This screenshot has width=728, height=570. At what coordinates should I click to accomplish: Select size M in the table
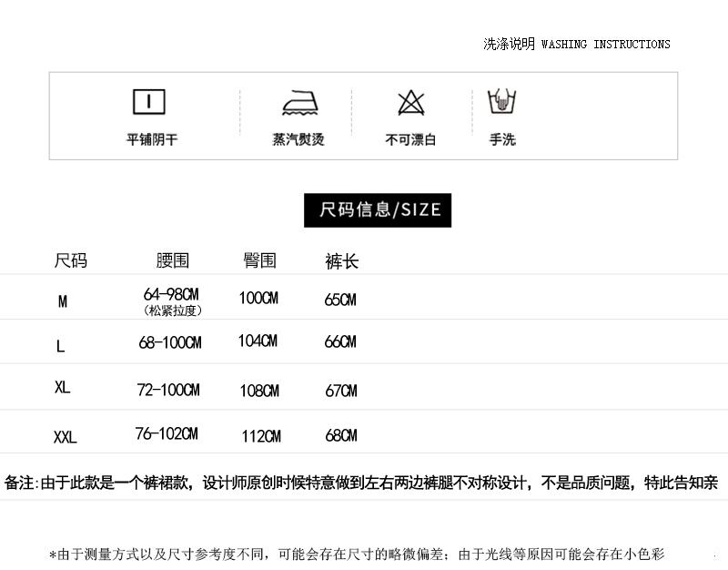point(63,301)
